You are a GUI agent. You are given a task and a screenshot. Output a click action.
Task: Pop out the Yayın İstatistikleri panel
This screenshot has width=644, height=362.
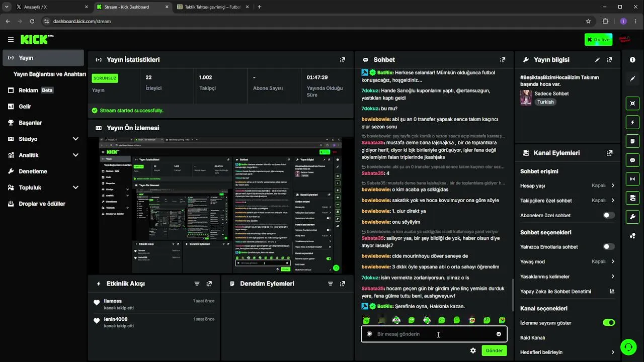point(343,60)
